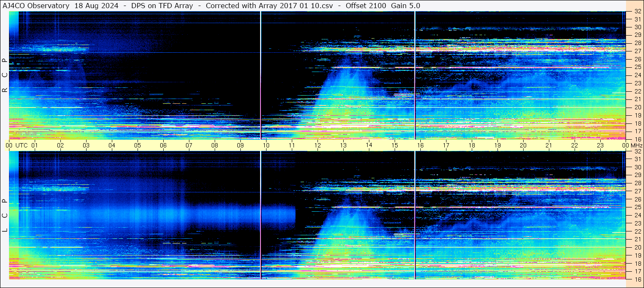
Task: Select the 15 hour mark on time axis
Action: (395, 145)
